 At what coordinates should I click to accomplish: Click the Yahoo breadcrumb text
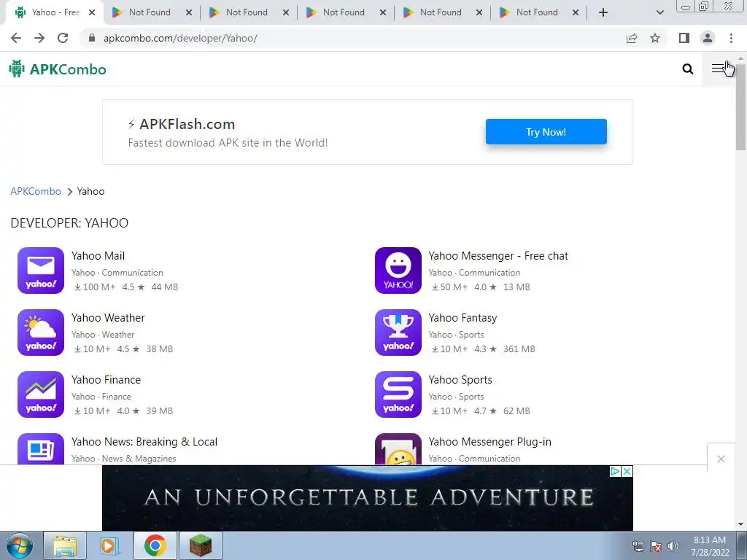[90, 192]
